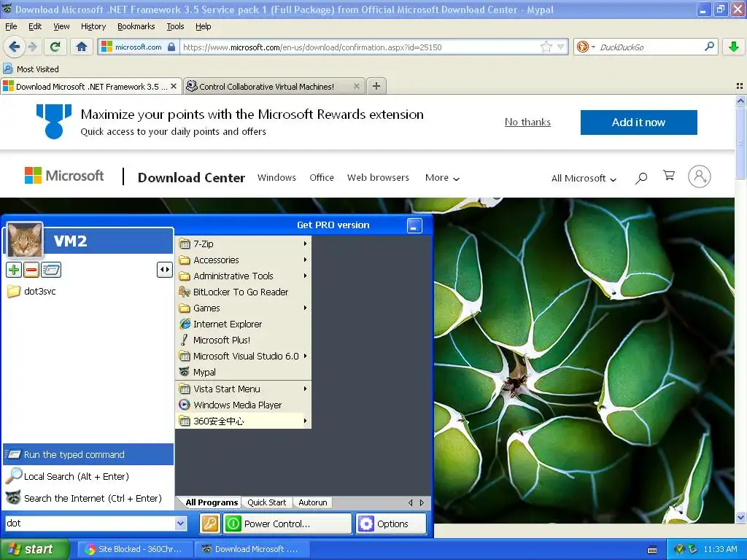Go back with the browser back arrow
Image resolution: width=747 pixels, height=560 pixels.
pyautogui.click(x=15, y=47)
